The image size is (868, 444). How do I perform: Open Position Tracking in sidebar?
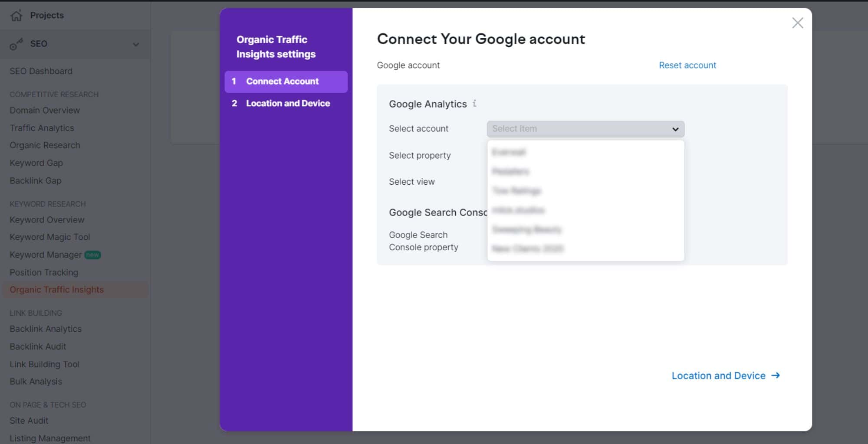click(x=44, y=272)
